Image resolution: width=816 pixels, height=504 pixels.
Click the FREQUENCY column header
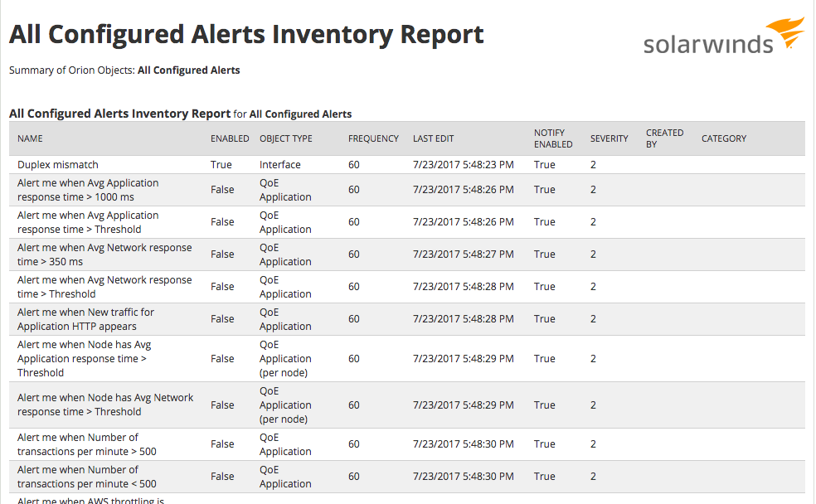click(x=373, y=138)
